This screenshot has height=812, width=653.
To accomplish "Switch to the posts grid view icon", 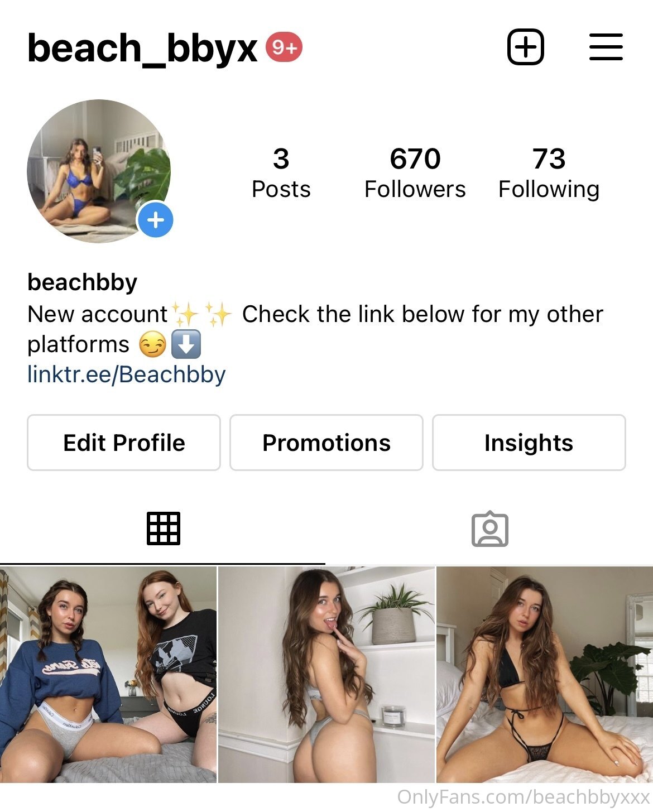I will pyautogui.click(x=164, y=528).
